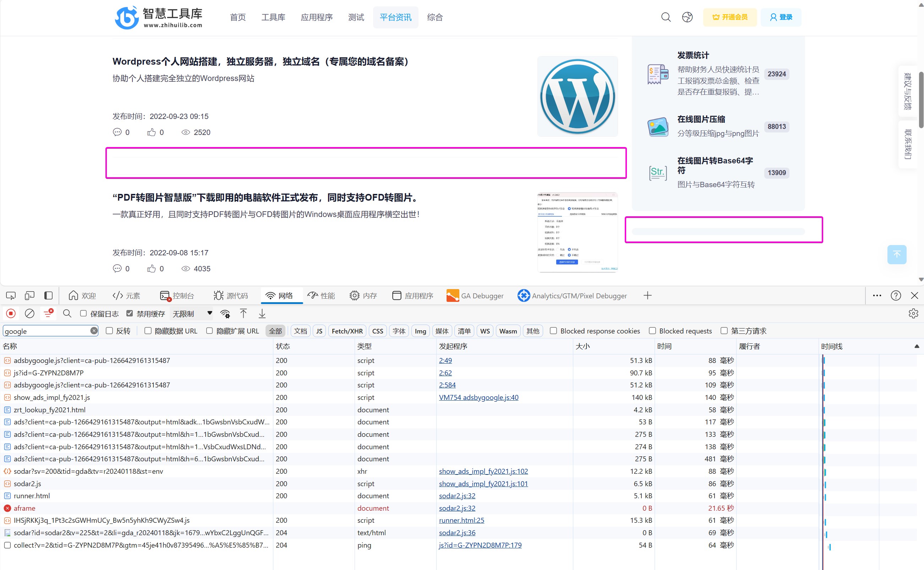Open 应用程序 DevTools tab

[412, 295]
